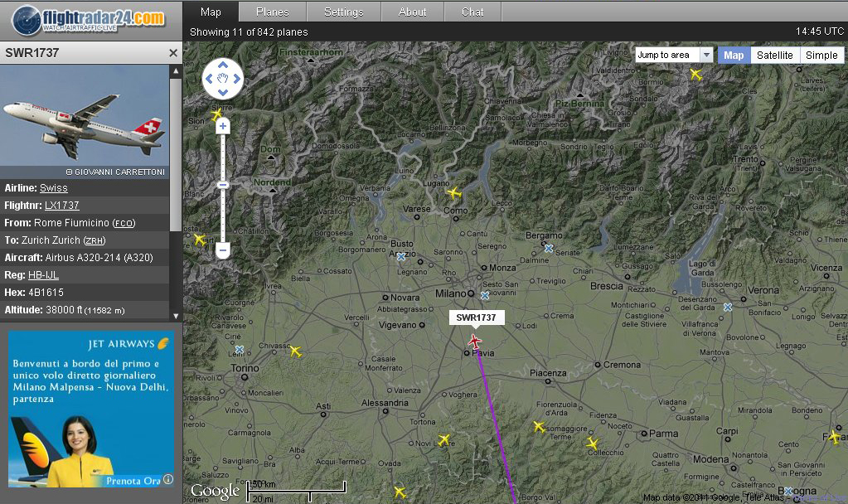
Task: Open the Planes tab
Action: [273, 12]
